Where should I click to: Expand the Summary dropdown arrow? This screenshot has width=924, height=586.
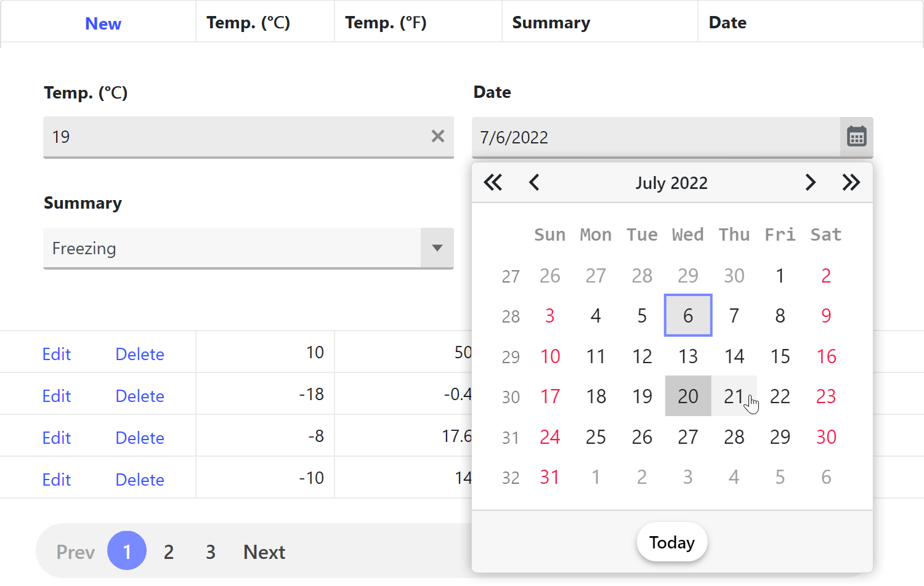click(437, 248)
